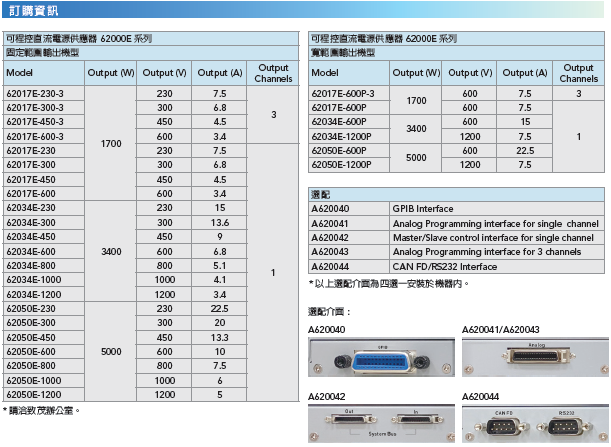The image size is (611, 447).
Task: Click model 62050E-230 cell
Action: point(44,309)
